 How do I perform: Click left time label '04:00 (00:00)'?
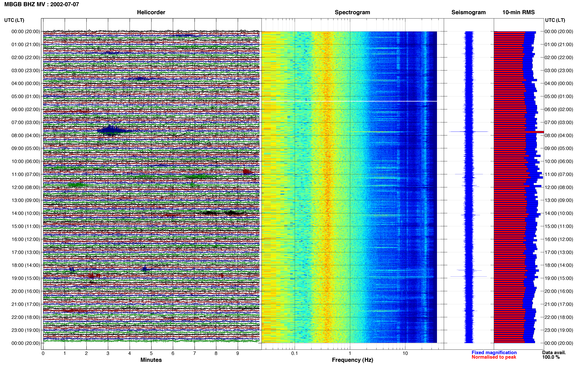pyautogui.click(x=26, y=83)
